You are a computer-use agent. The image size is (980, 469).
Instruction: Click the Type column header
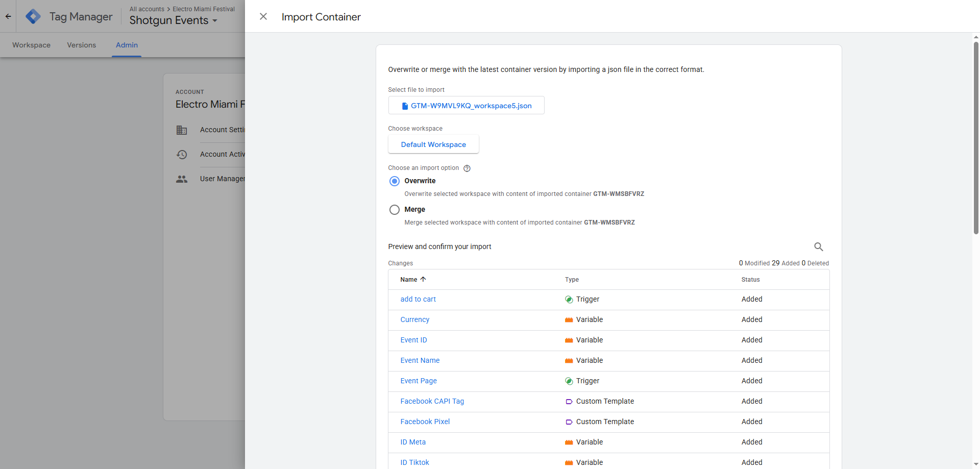pyautogui.click(x=572, y=280)
